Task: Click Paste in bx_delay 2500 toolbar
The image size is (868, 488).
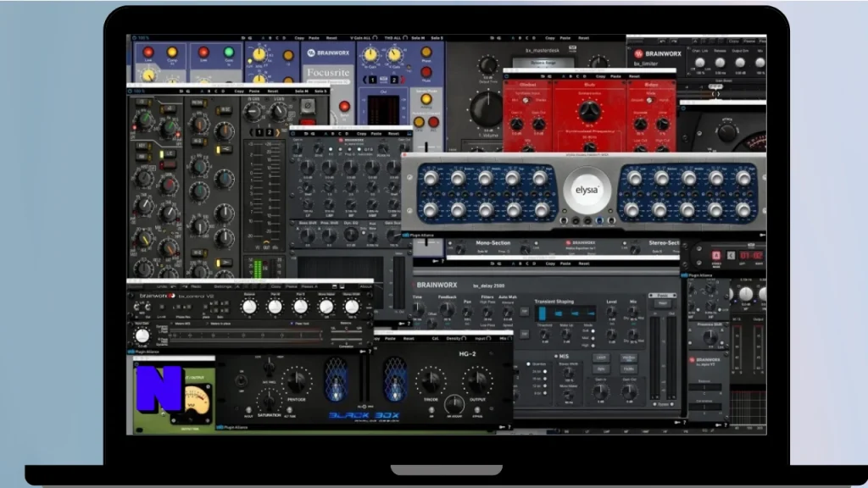Action: point(565,263)
